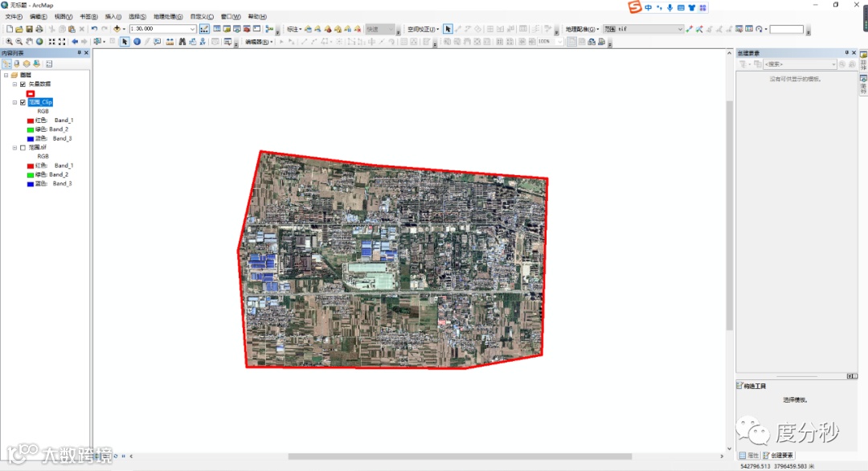
Task: Select the Select Elements black arrow tool
Action: click(125, 42)
